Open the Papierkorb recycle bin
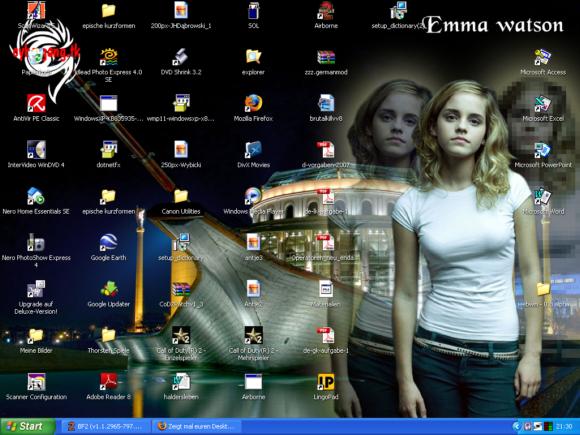 [x=36, y=57]
